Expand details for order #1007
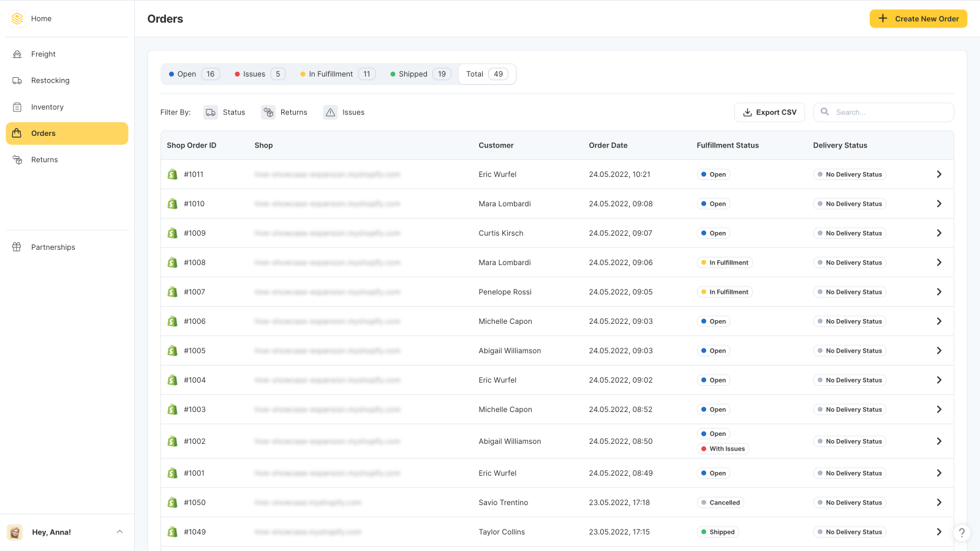The width and height of the screenshot is (980, 551). click(938, 291)
